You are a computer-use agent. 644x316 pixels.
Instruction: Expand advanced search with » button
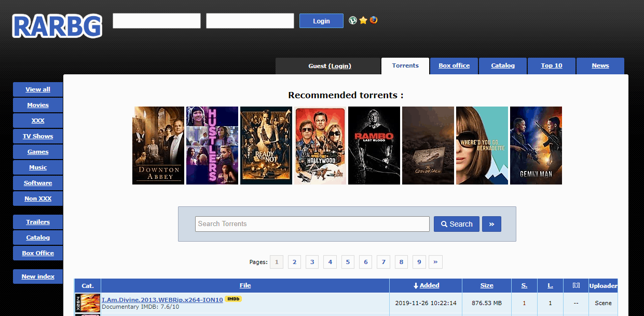pyautogui.click(x=491, y=224)
